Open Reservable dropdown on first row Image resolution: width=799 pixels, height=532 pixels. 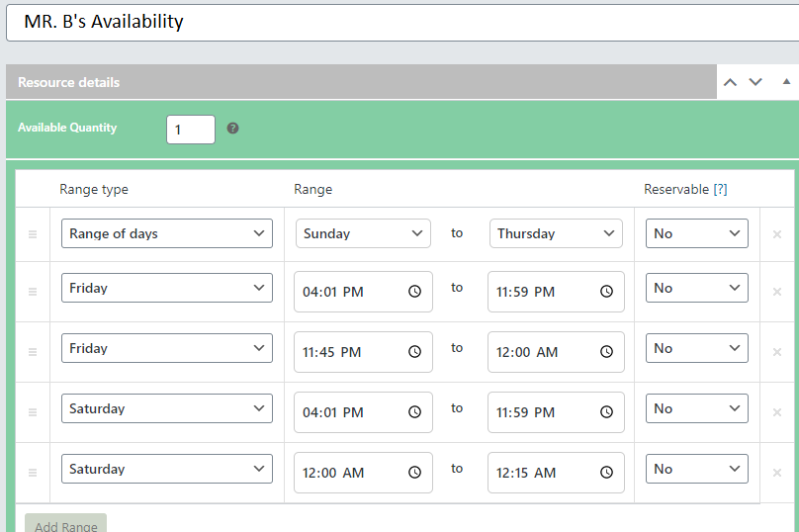[x=696, y=233]
